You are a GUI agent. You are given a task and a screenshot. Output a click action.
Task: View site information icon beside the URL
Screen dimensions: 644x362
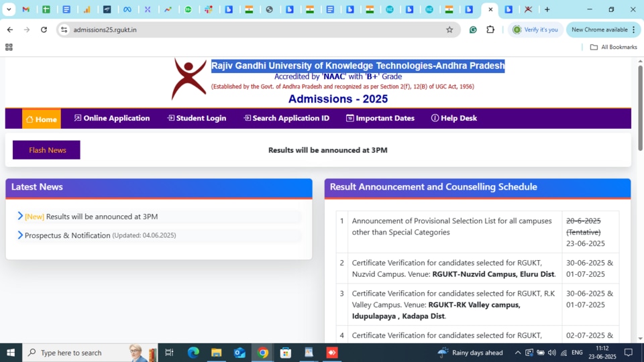(64, 29)
